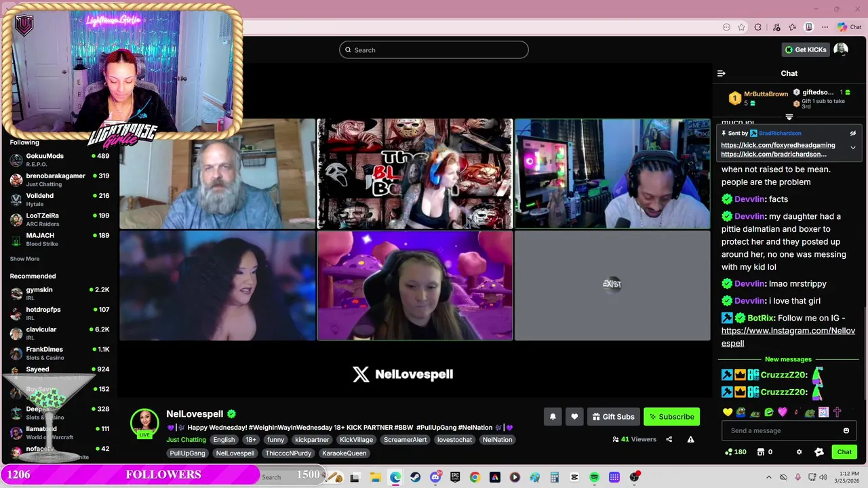
Task: Click the pink heart quick emote
Action: (x=783, y=412)
